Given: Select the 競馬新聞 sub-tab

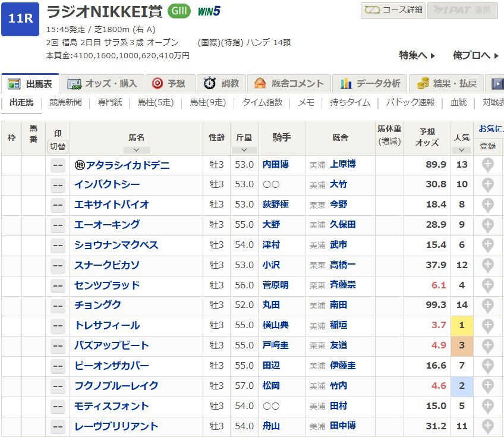Looking at the screenshot, I should click(65, 103).
